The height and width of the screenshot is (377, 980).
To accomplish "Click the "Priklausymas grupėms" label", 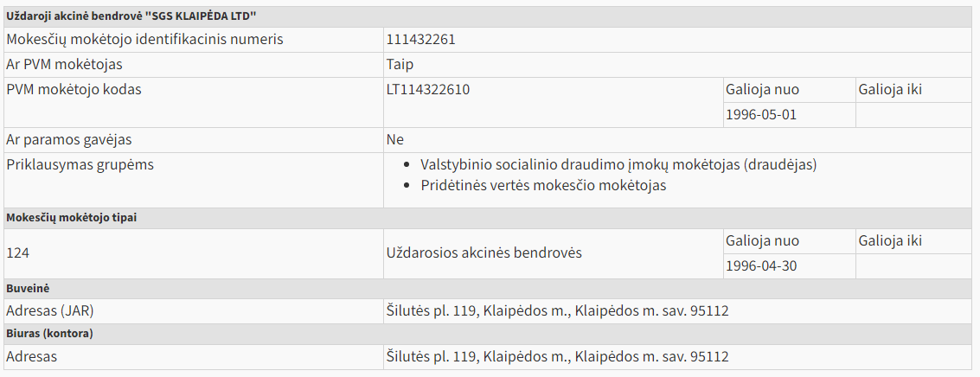I will (x=80, y=165).
